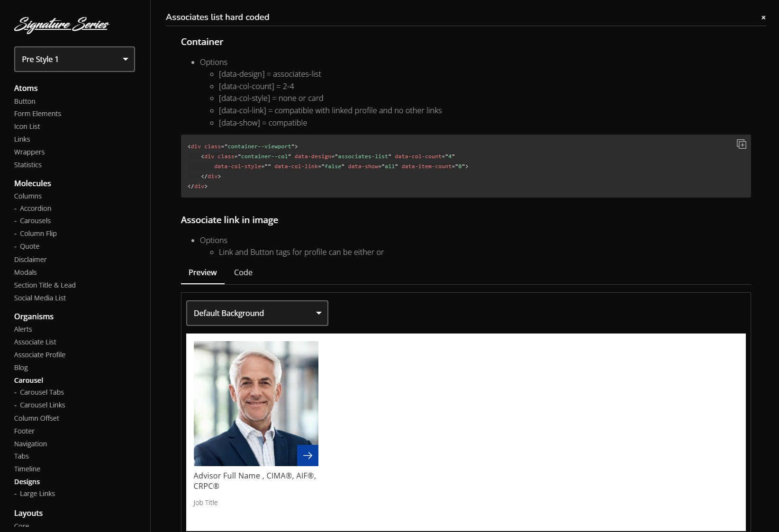This screenshot has width=779, height=532.
Task: Open Social Media List page
Action: click(x=40, y=298)
